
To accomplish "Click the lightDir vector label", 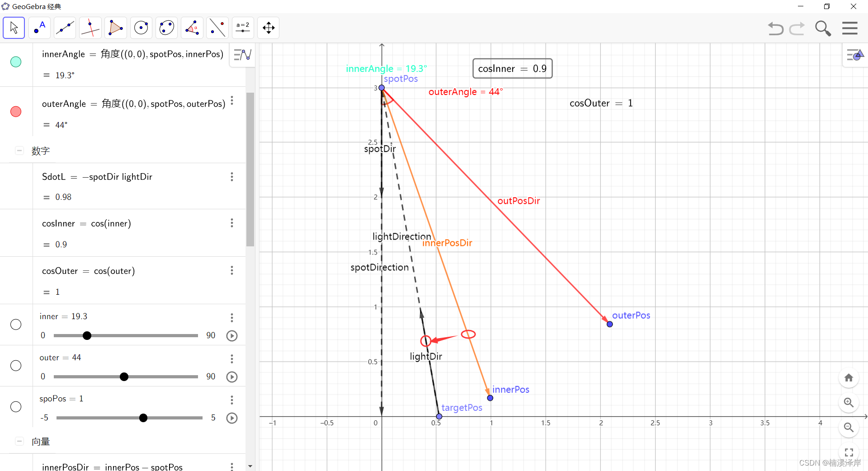I will [426, 357].
